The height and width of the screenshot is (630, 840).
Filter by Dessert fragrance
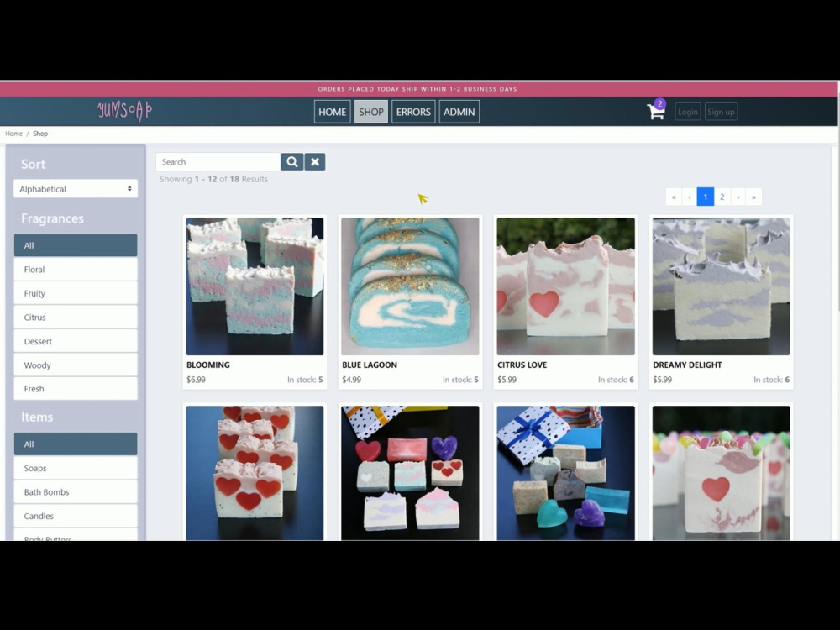(76, 341)
